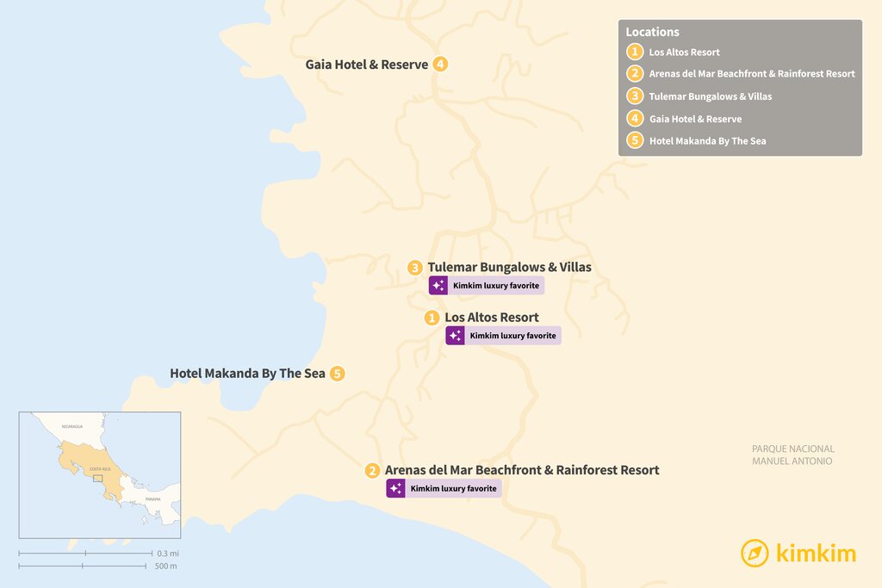Image resolution: width=882 pixels, height=588 pixels.
Task: Click purple sparkle icon under Arenas del Mar
Action: (x=395, y=489)
